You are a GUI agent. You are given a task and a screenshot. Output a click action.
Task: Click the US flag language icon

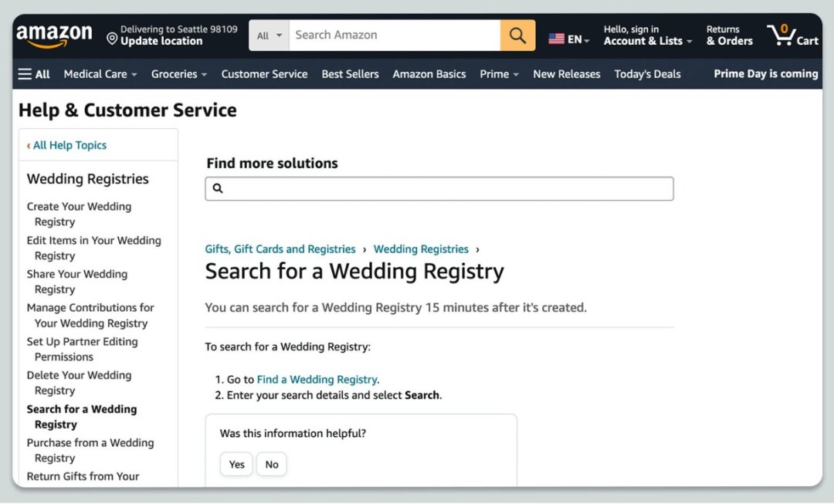[x=556, y=39]
